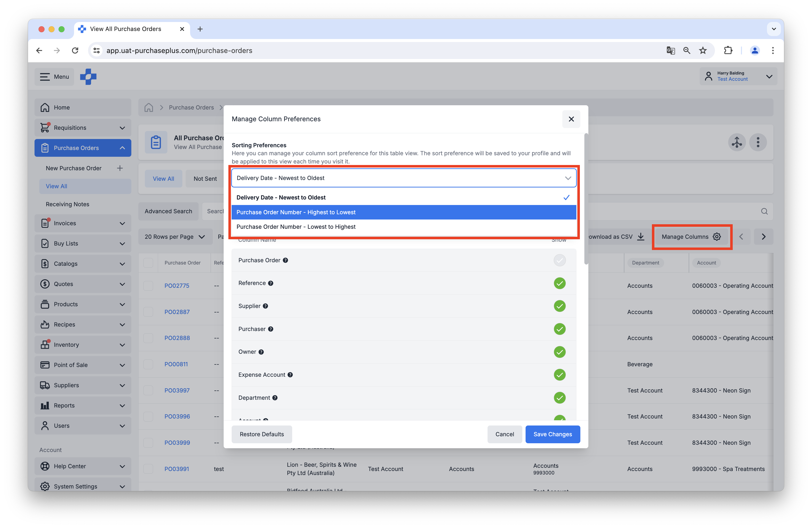
Task: Toggle Show for Department column
Action: point(560,398)
